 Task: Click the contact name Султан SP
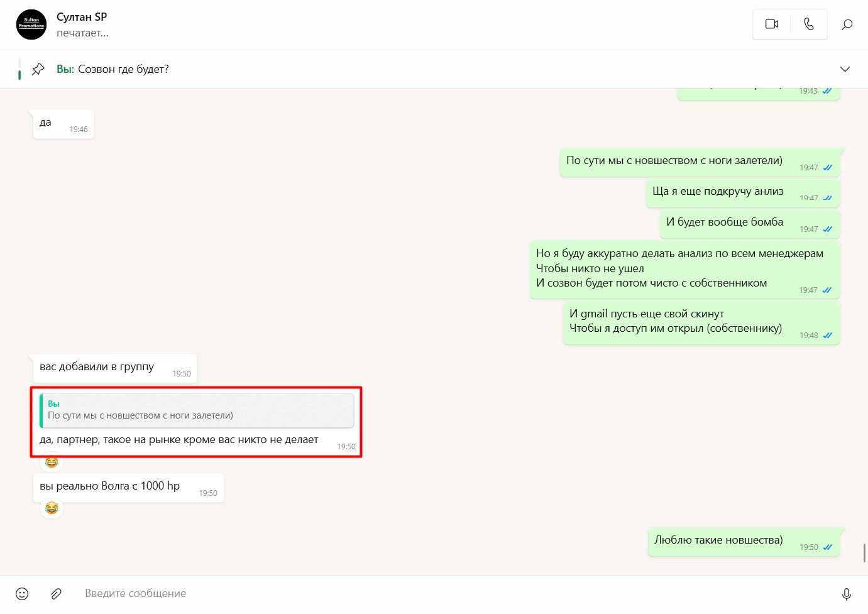[x=82, y=17]
